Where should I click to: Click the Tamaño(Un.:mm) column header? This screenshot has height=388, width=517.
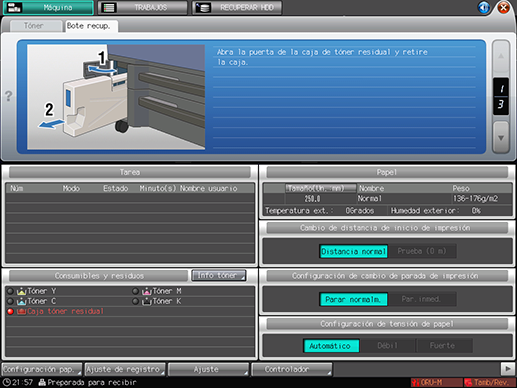[x=320, y=188]
